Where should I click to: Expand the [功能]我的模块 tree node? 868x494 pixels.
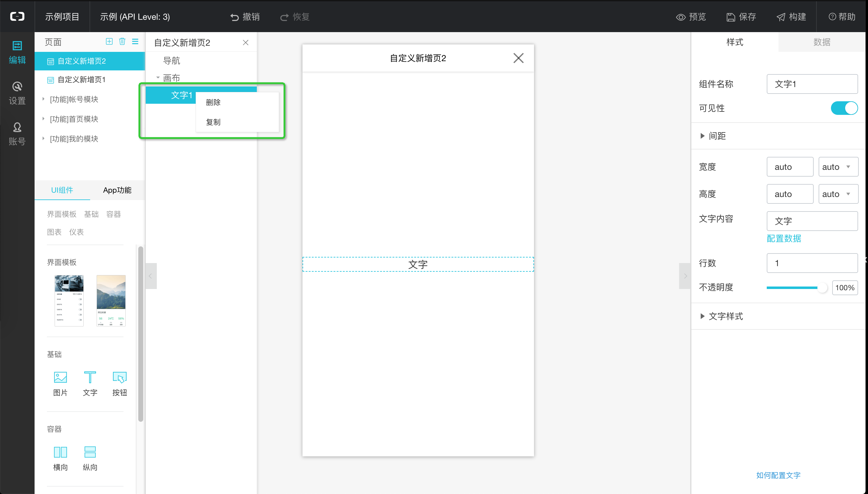(43, 138)
